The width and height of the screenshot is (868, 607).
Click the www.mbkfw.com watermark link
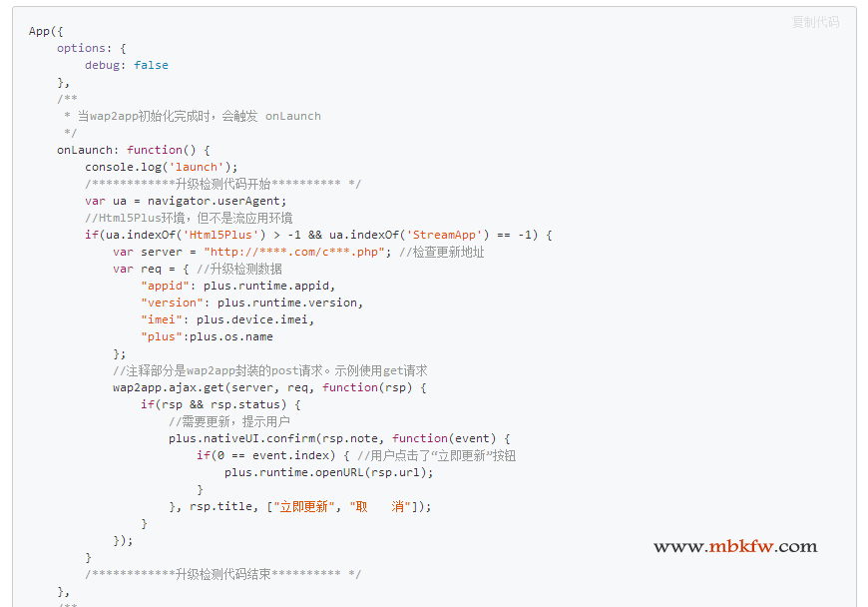coord(735,546)
